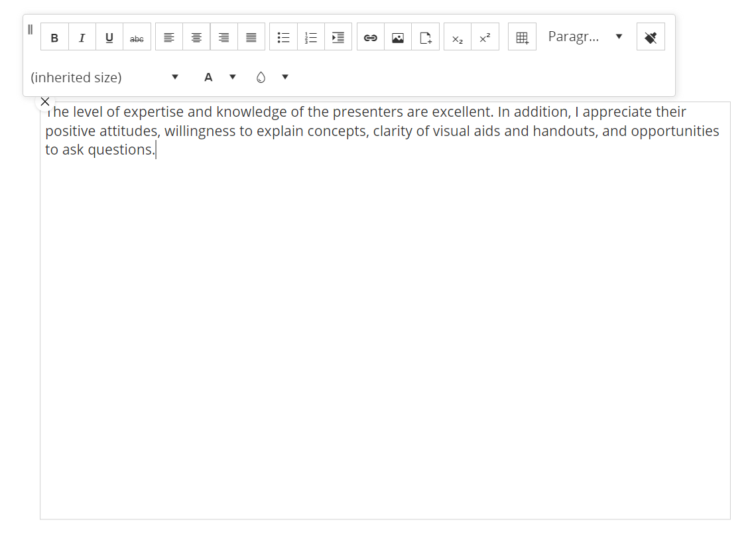Insert a hyperlink
756x536 pixels.
click(370, 37)
